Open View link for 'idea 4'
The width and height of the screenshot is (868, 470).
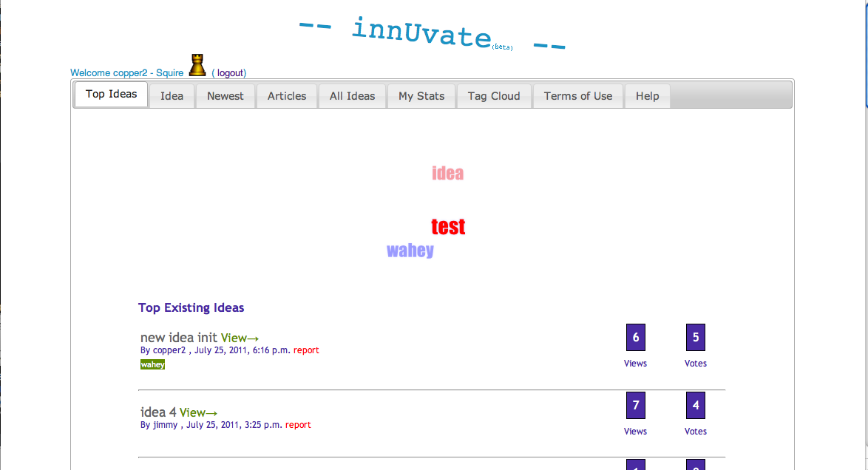198,412
